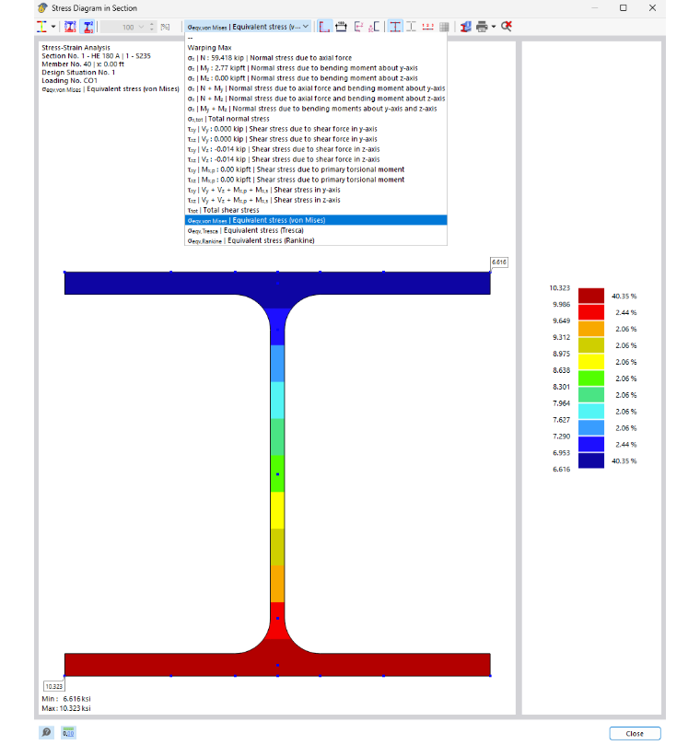Open the Equivalent stress type combo box

click(x=248, y=27)
